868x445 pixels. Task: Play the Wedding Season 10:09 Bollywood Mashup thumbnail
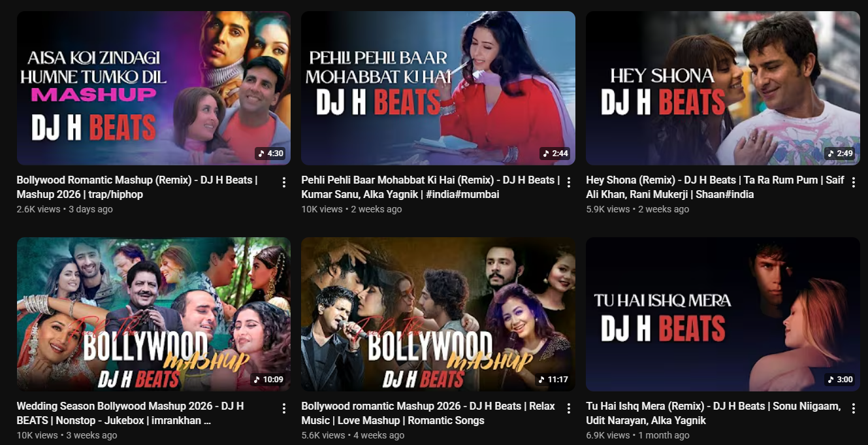tap(153, 314)
